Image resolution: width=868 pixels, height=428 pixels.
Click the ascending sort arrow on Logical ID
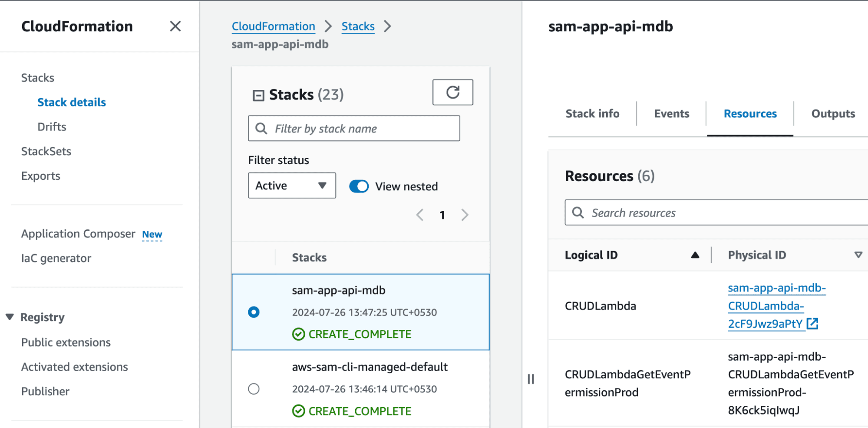tap(696, 255)
